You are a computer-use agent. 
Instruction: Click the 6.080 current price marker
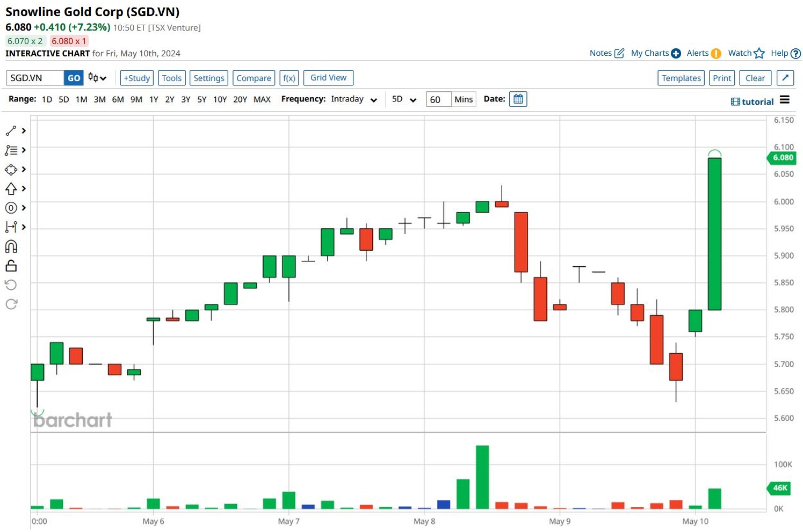tap(782, 158)
